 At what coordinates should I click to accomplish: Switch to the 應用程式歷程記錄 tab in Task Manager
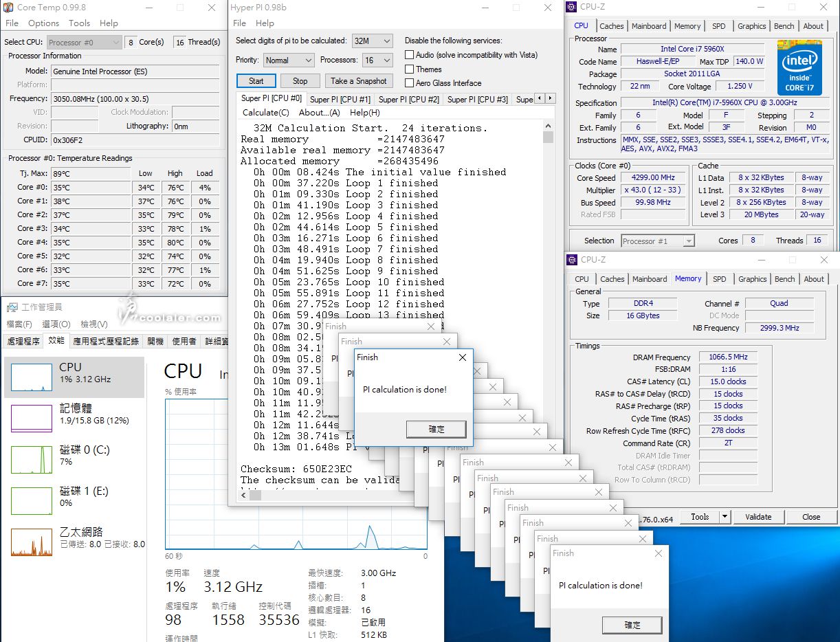(x=106, y=341)
